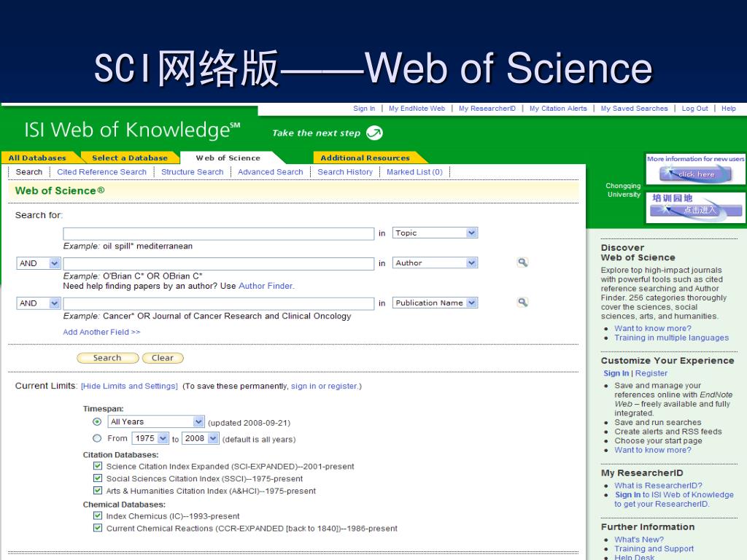The height and width of the screenshot is (560, 747).
Task: Uncheck Science Citation Index Expanded checkbox
Action: click(x=98, y=466)
